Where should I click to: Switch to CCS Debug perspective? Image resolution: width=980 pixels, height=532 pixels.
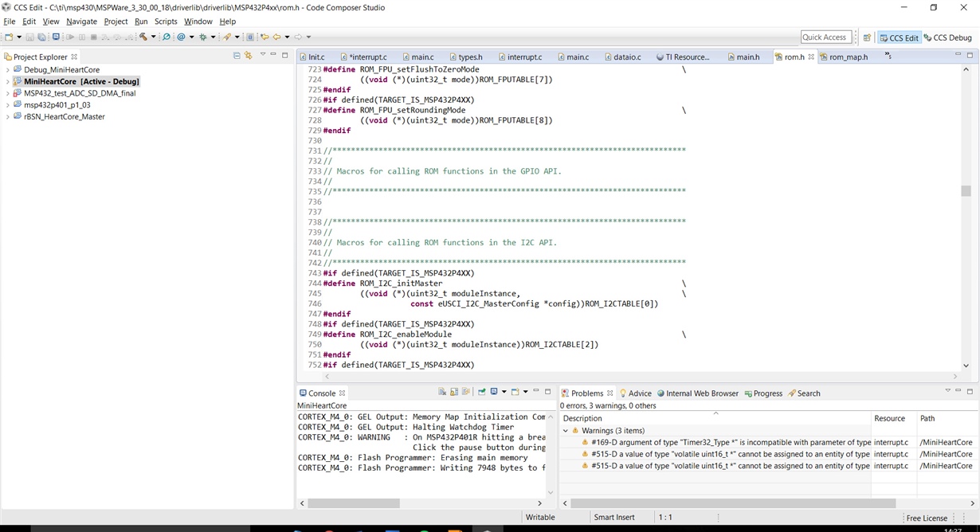[948, 37]
